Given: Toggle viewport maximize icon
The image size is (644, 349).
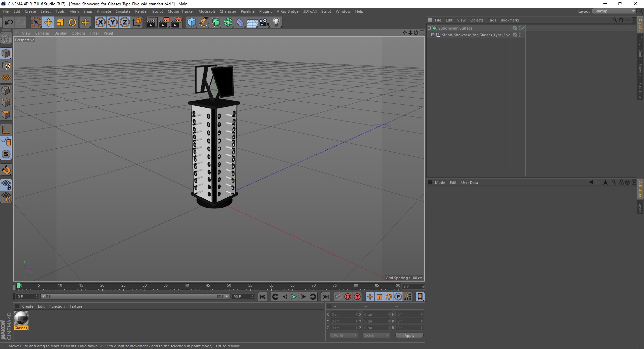Looking at the screenshot, I should [x=422, y=33].
